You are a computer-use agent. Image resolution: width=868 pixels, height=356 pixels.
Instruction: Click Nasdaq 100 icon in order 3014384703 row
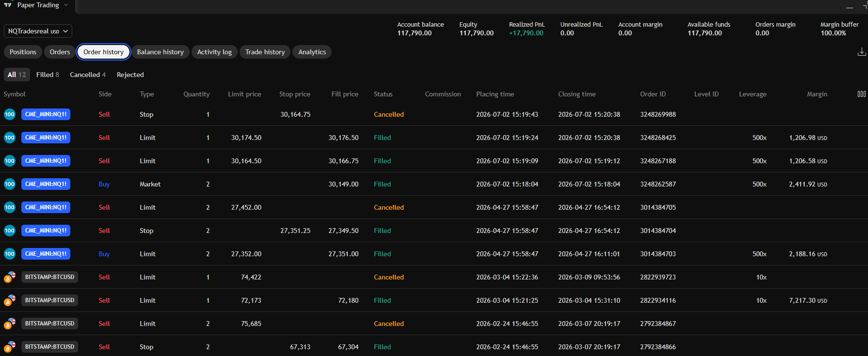click(10, 254)
